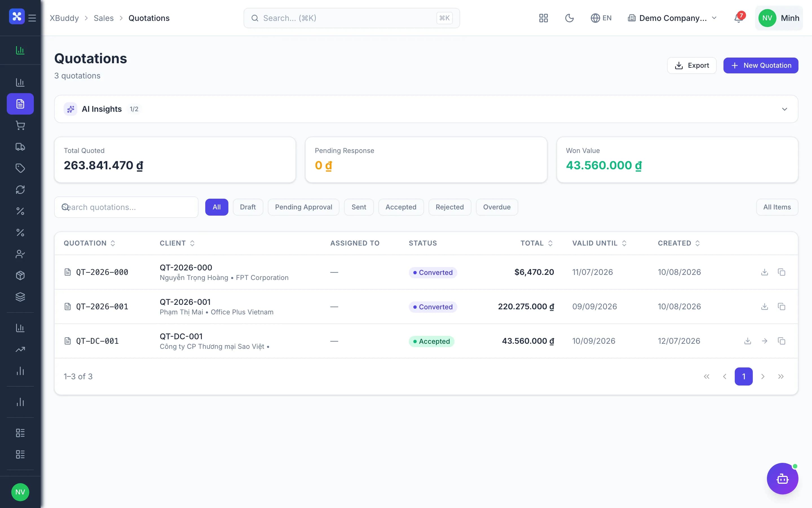Toggle the sidebar hamburger menu

coord(32,18)
